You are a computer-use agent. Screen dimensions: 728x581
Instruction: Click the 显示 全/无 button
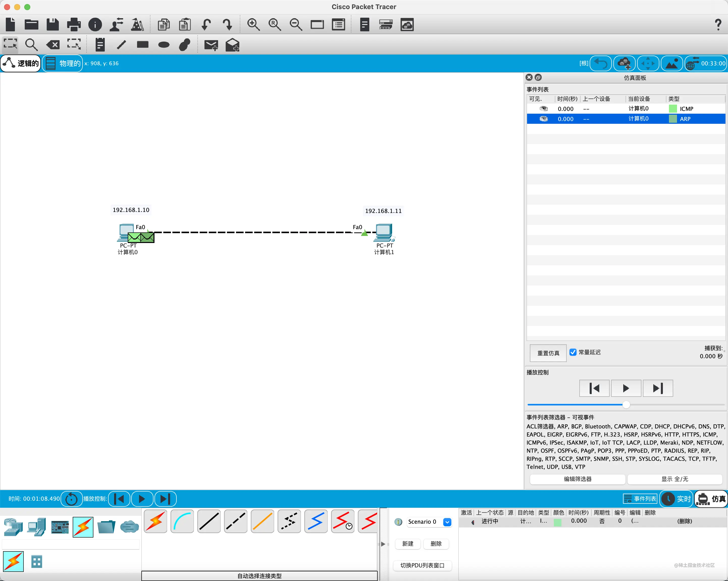coord(675,479)
